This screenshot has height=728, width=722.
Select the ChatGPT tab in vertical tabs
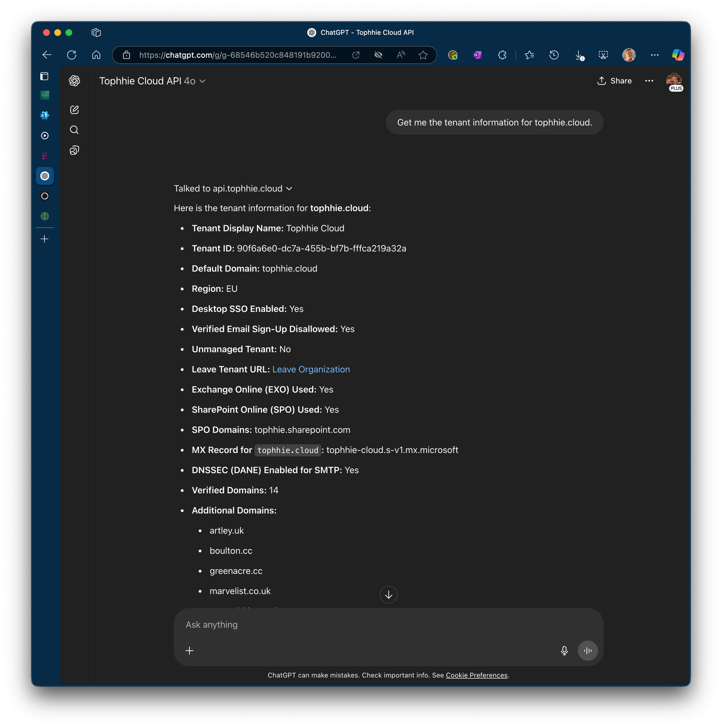click(45, 176)
